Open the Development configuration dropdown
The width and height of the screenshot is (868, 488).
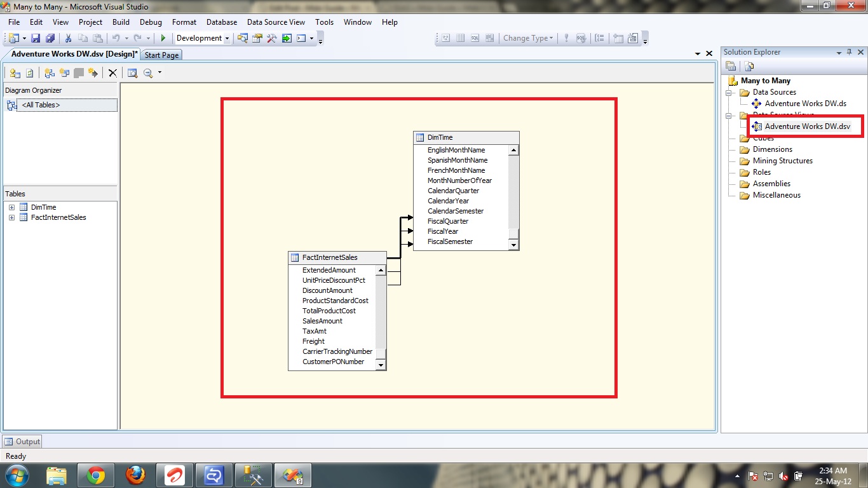[226, 37]
